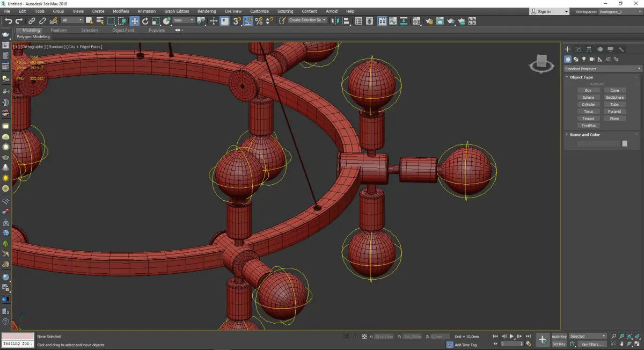The width and height of the screenshot is (644, 350).
Task: Open the Utilities hammer panel icon
Action: tap(621, 49)
